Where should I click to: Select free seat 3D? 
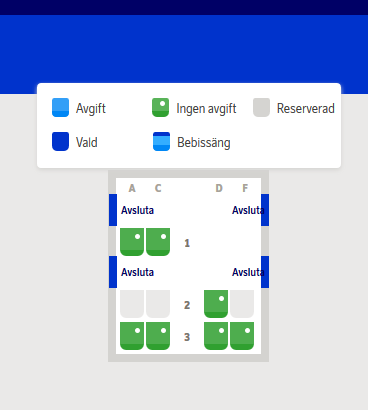click(216, 336)
